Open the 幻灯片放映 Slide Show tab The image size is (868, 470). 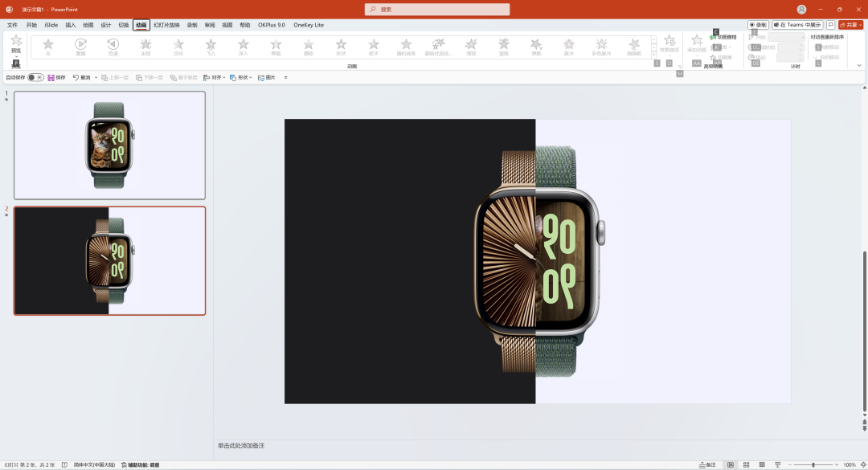(x=166, y=25)
